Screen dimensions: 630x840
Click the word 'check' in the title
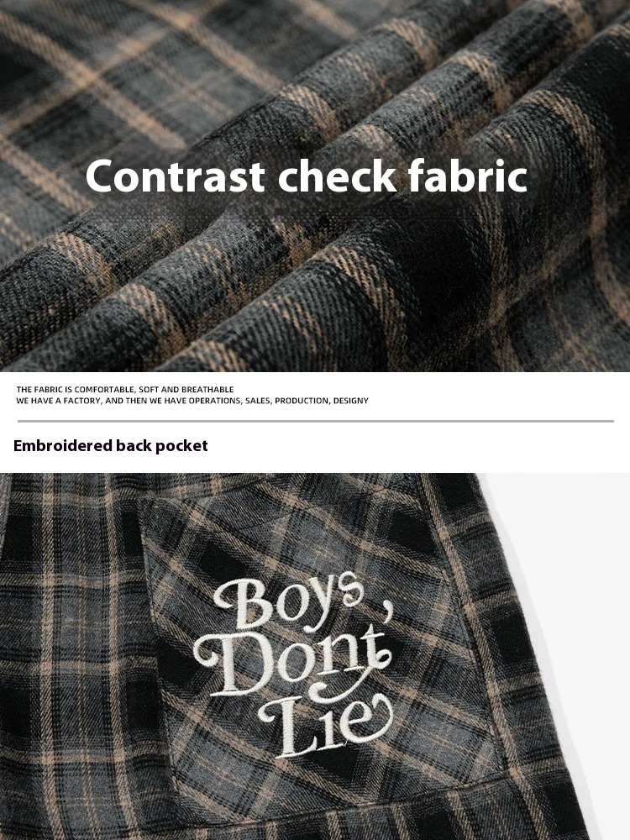(337, 176)
